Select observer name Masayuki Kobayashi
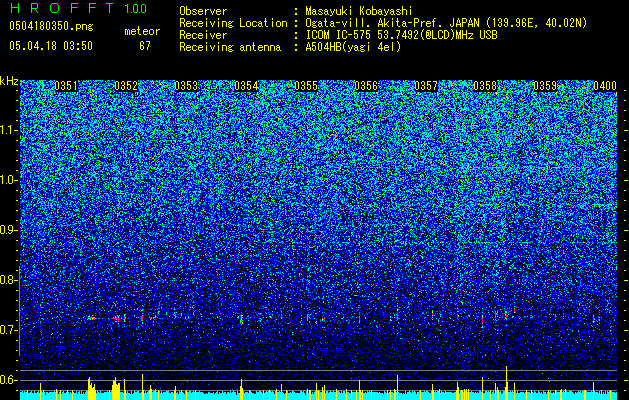 pyautogui.click(x=359, y=11)
